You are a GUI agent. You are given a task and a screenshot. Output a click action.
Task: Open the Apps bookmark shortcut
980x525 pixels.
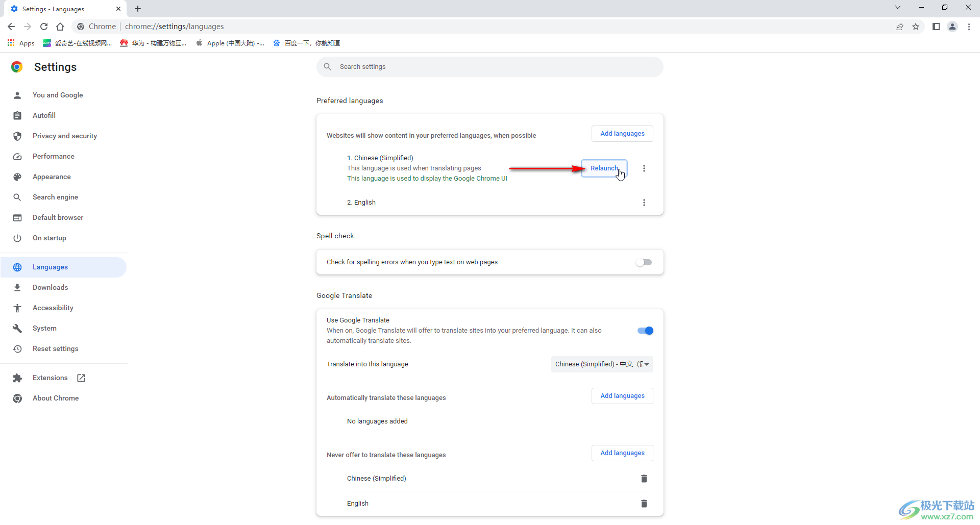tap(21, 43)
